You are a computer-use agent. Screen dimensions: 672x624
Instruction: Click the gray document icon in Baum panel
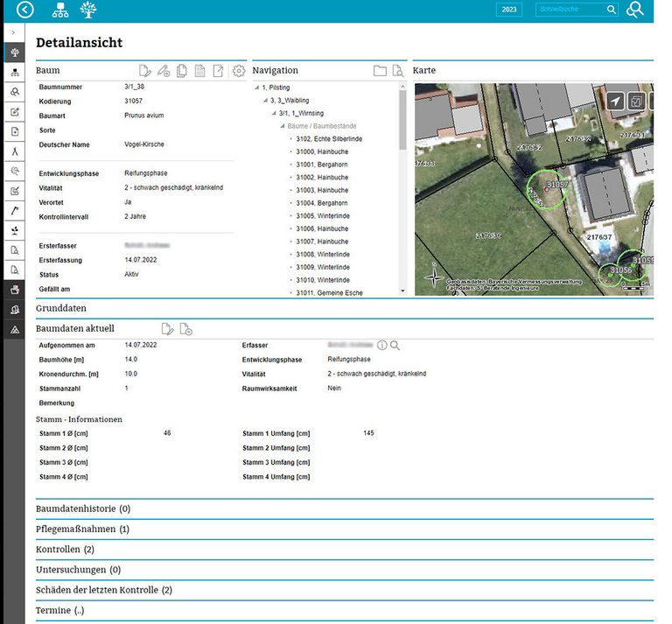click(199, 70)
